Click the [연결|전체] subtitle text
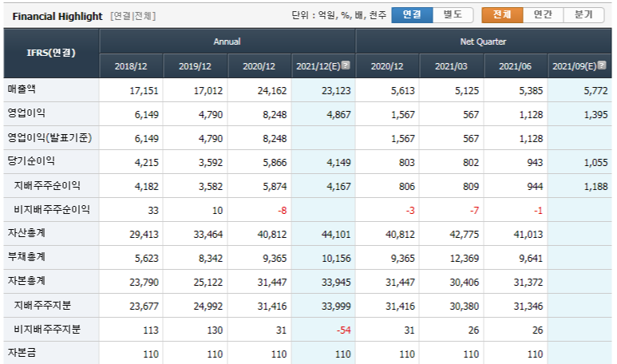 (133, 16)
